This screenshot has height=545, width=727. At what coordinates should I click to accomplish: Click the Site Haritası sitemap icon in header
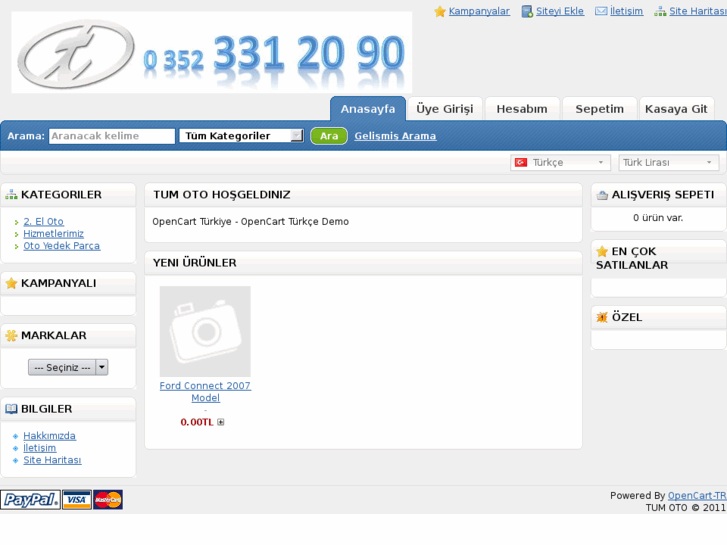(x=660, y=12)
